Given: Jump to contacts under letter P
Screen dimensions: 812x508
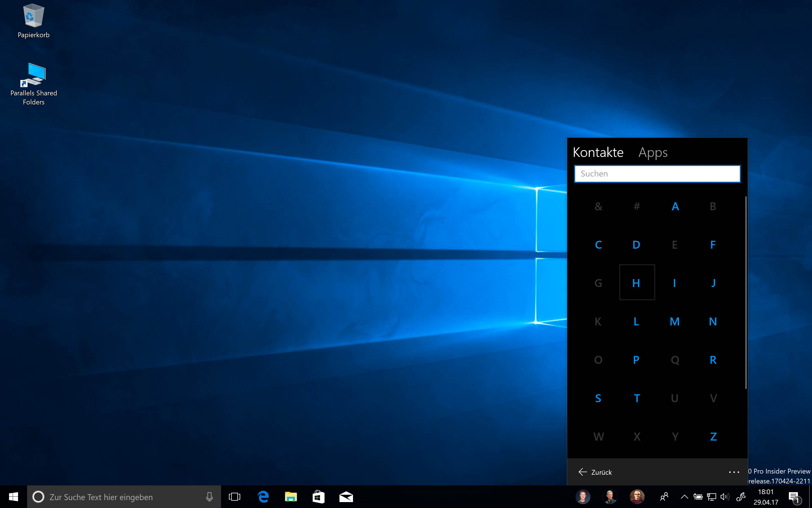Looking at the screenshot, I should 637,360.
